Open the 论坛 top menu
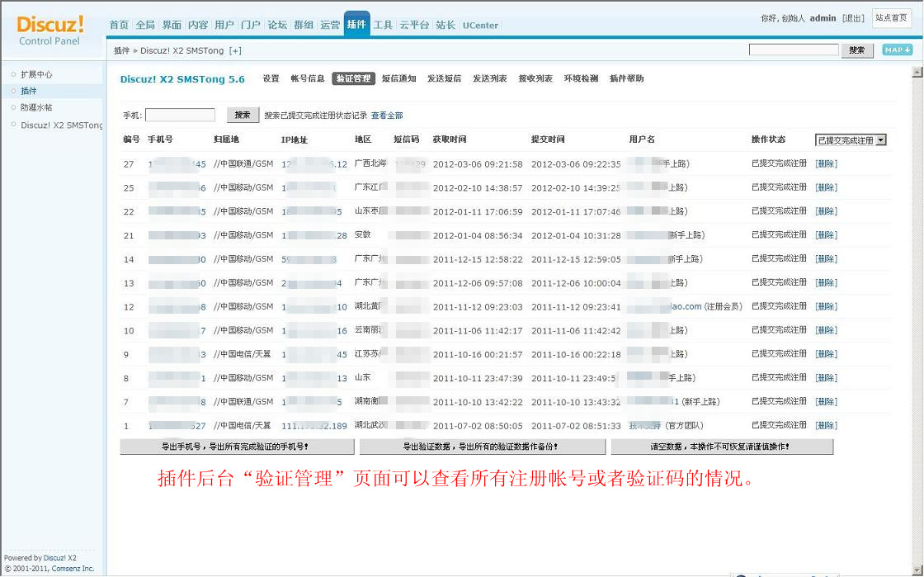Viewport: 924px width, 577px height. tap(277, 25)
